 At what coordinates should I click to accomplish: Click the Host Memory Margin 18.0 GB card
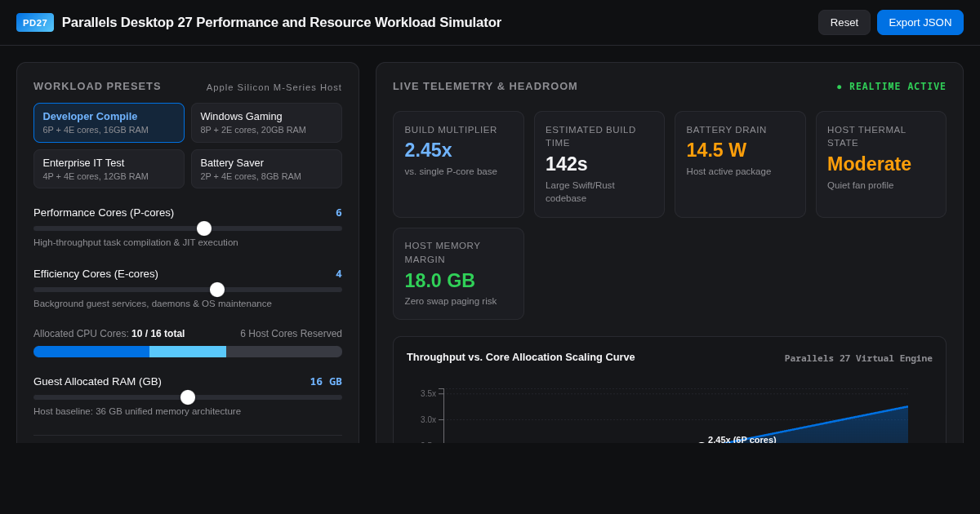(x=458, y=273)
